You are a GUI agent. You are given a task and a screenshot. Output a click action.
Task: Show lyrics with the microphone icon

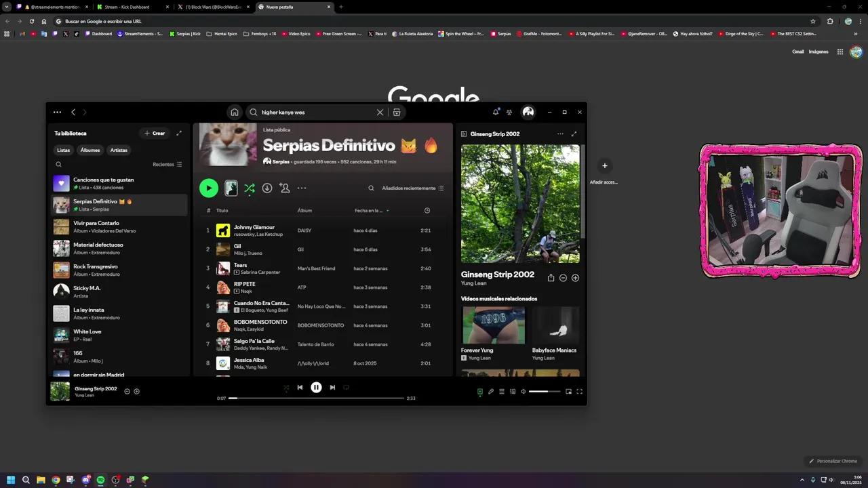491,392
